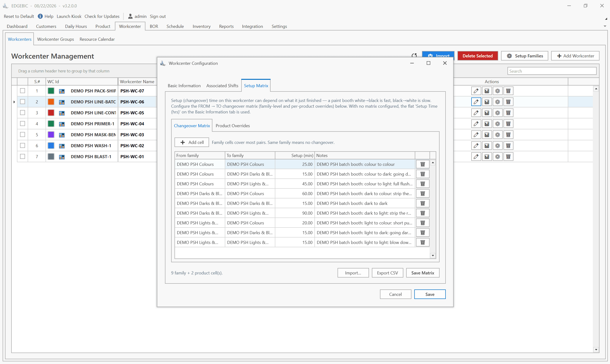Go to the Schedule main tab
This screenshot has height=364, width=610.
pyautogui.click(x=175, y=26)
